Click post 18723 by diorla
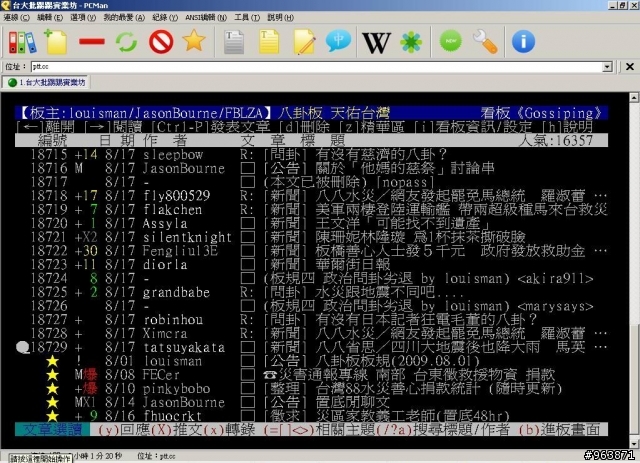 point(311,265)
